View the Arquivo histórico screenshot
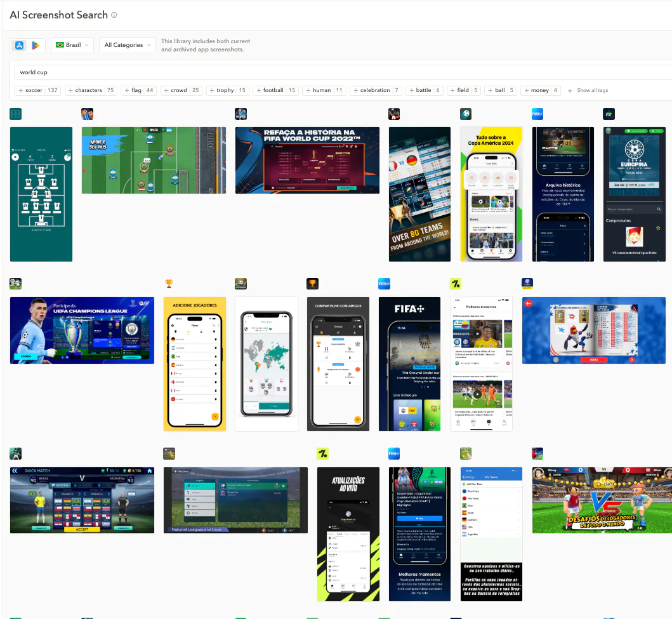 [563, 194]
